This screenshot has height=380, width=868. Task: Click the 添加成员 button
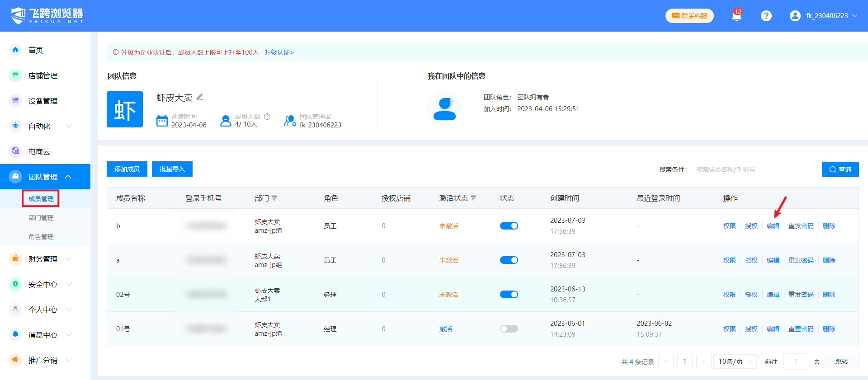[127, 169]
